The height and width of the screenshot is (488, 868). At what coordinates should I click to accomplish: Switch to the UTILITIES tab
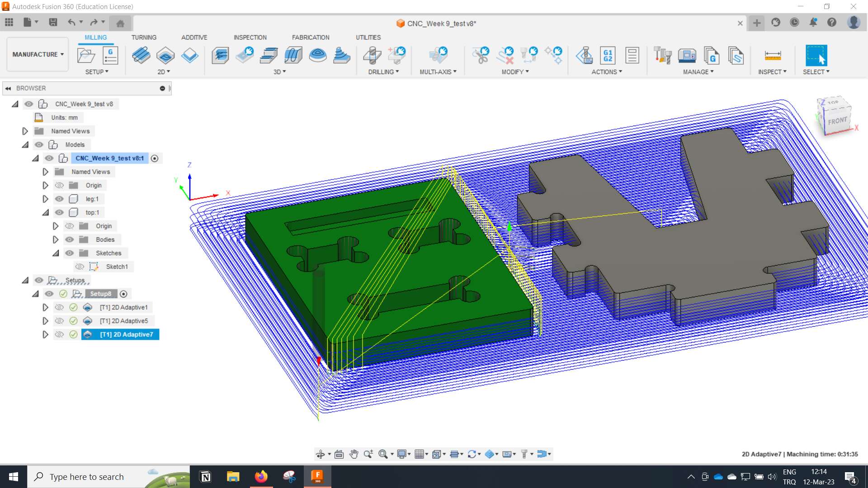tap(368, 38)
